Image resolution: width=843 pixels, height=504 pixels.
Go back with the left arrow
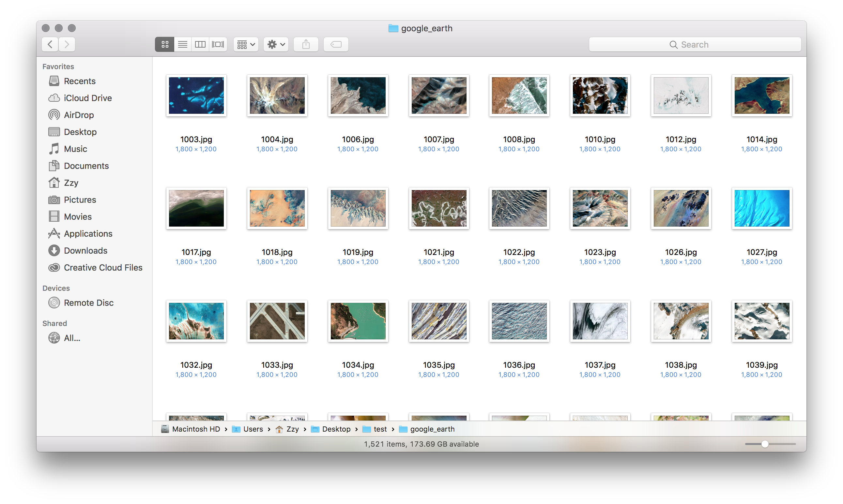(50, 44)
